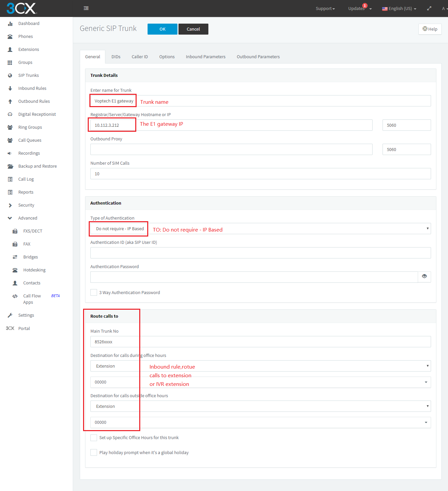Show authentication password with eye icon
Viewport: 448px width, 491px height.
point(424,276)
